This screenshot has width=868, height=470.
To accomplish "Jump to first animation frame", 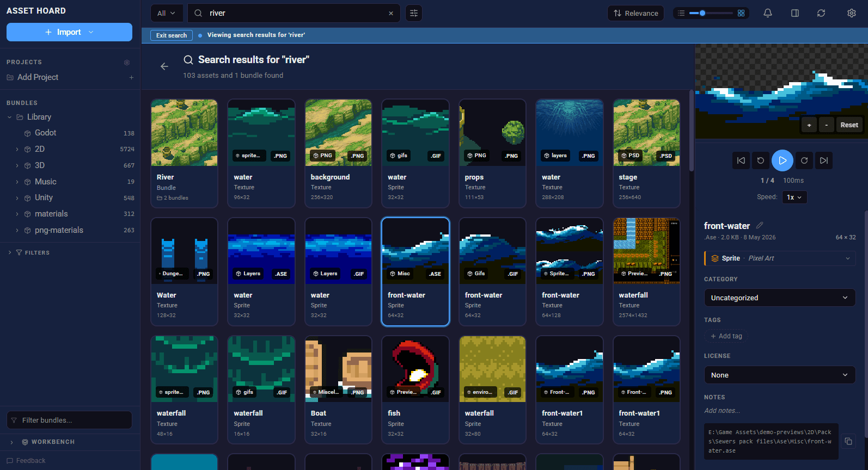I will (741, 160).
